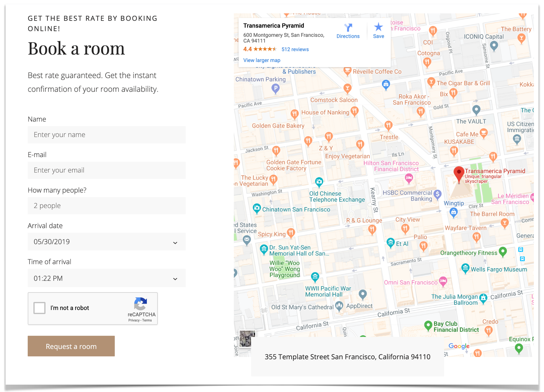This screenshot has height=392, width=544.
Task: Click the Old St Mary's Cathedral pin
Action: click(339, 306)
